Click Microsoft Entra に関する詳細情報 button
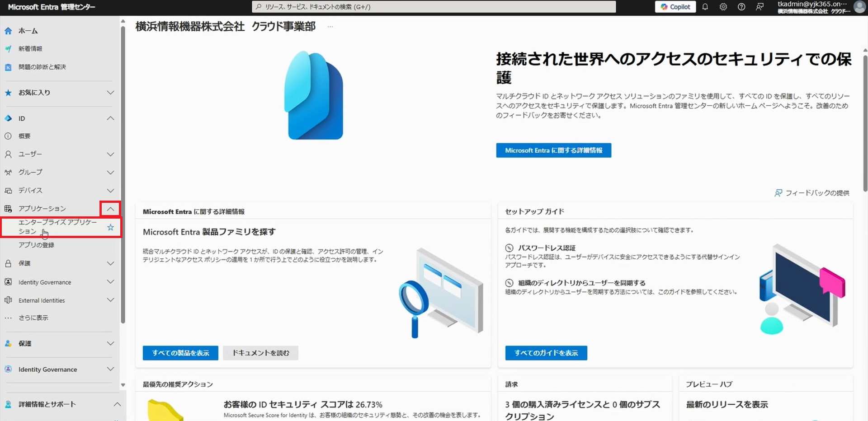 click(553, 150)
